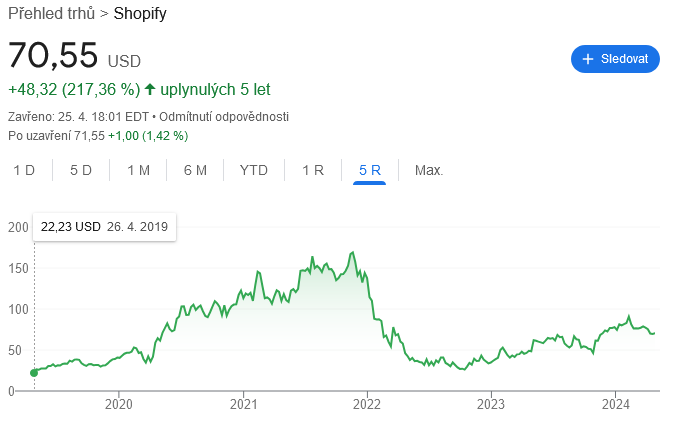Click the chart peak near late 2021

353,252
